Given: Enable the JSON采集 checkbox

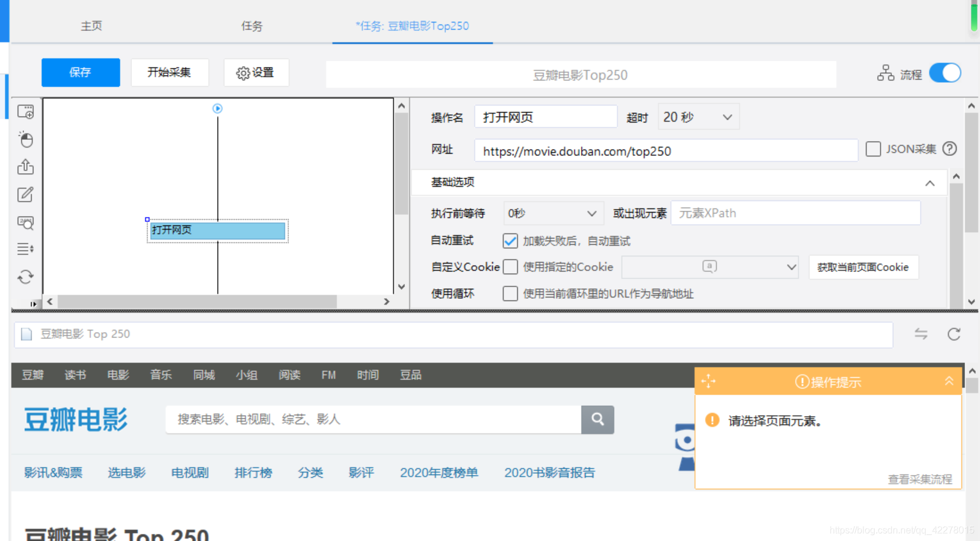Looking at the screenshot, I should click(873, 149).
